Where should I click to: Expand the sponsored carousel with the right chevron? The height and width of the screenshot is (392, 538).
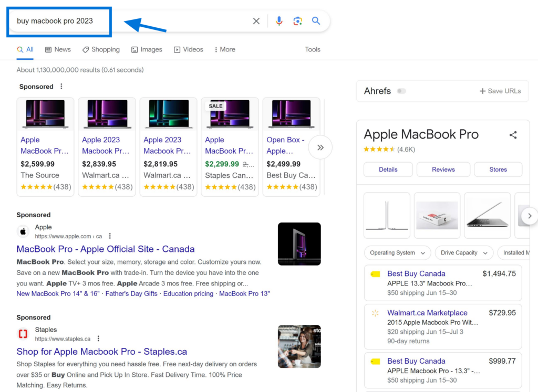click(320, 147)
